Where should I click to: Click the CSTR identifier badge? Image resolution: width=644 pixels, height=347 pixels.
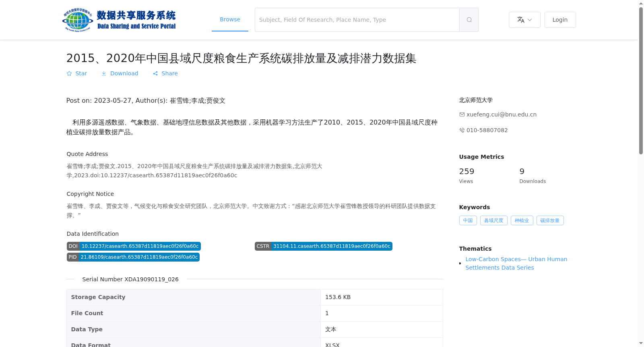pos(324,246)
